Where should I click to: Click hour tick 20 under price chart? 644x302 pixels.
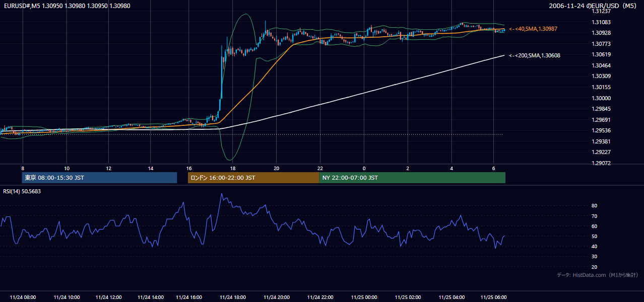[277, 168]
